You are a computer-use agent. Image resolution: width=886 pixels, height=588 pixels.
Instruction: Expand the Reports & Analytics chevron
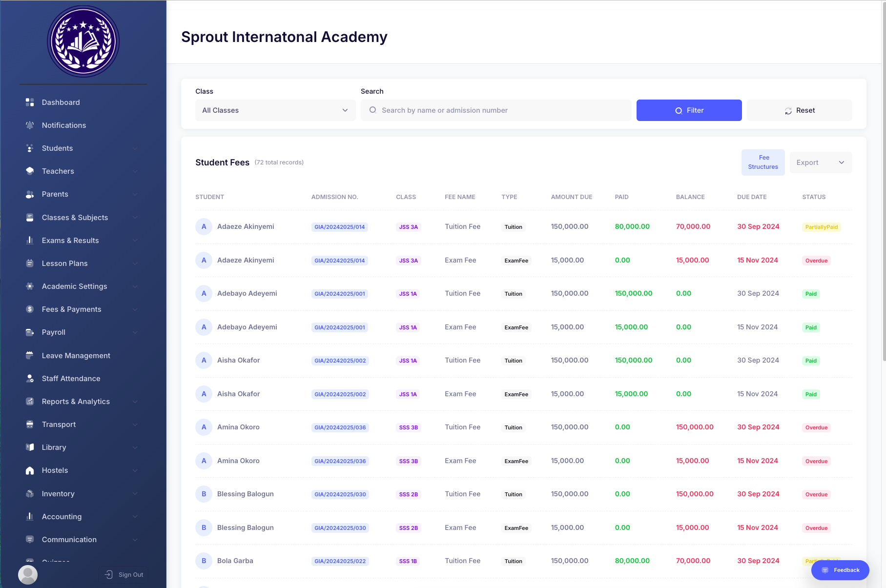[135, 402]
